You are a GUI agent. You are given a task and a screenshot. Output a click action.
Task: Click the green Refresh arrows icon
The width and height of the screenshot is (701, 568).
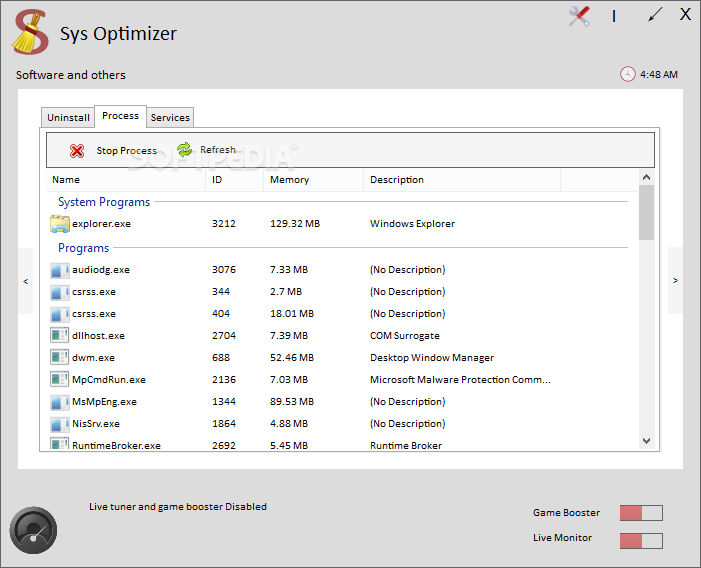click(x=184, y=150)
